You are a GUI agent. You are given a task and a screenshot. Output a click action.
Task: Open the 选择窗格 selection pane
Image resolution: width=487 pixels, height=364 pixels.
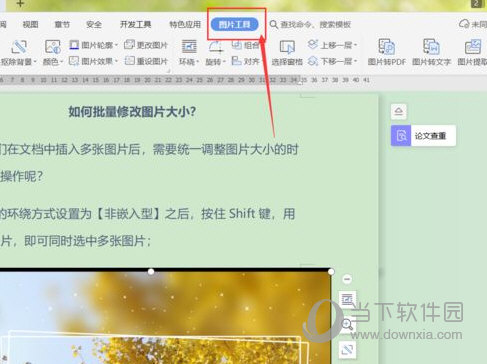tap(287, 53)
